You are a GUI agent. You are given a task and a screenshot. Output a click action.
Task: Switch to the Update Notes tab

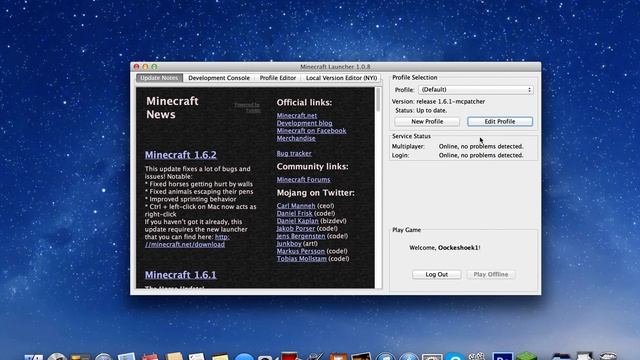click(160, 78)
